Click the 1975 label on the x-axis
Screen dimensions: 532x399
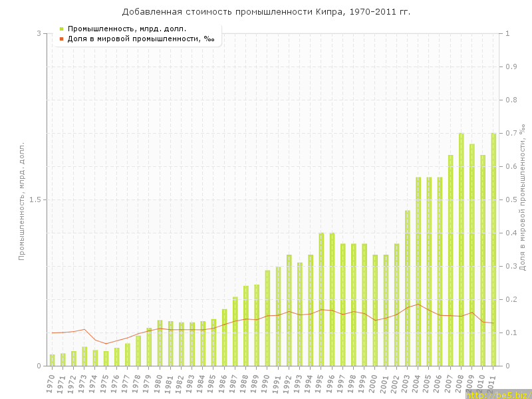(104, 384)
